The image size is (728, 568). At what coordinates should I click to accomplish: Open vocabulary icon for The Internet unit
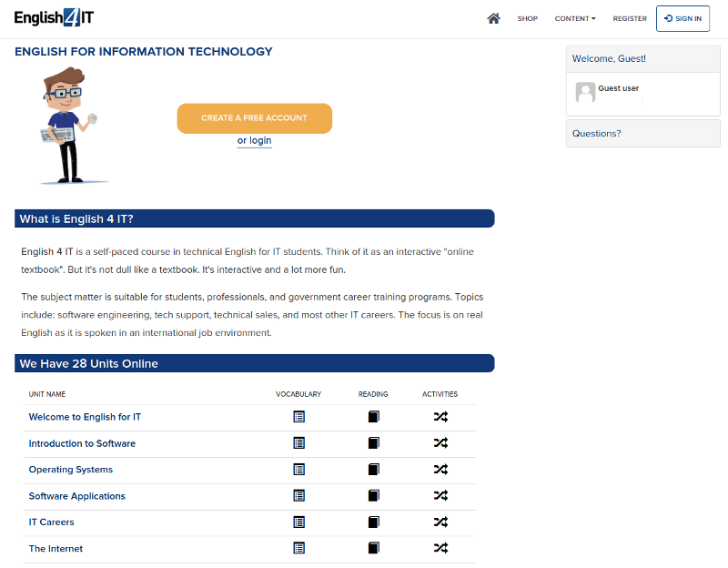click(299, 548)
